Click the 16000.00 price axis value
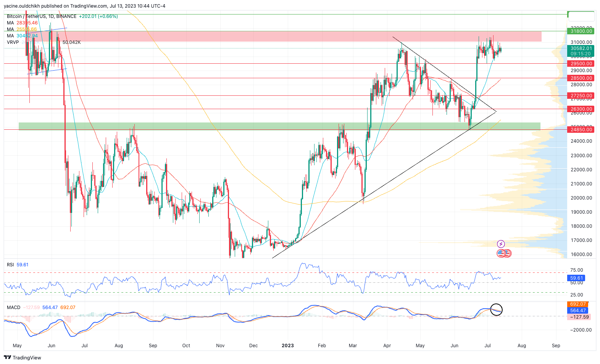Image resolution: width=600 pixels, height=364 pixels. pyautogui.click(x=581, y=254)
